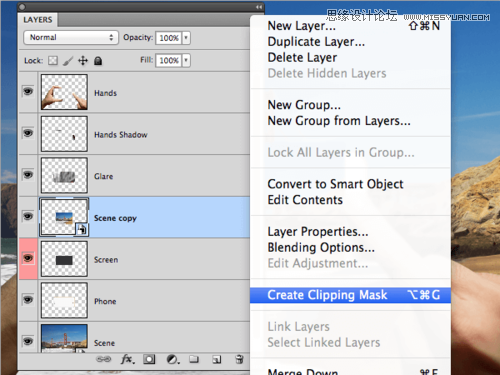Select the layer named Screen

pyautogui.click(x=106, y=260)
